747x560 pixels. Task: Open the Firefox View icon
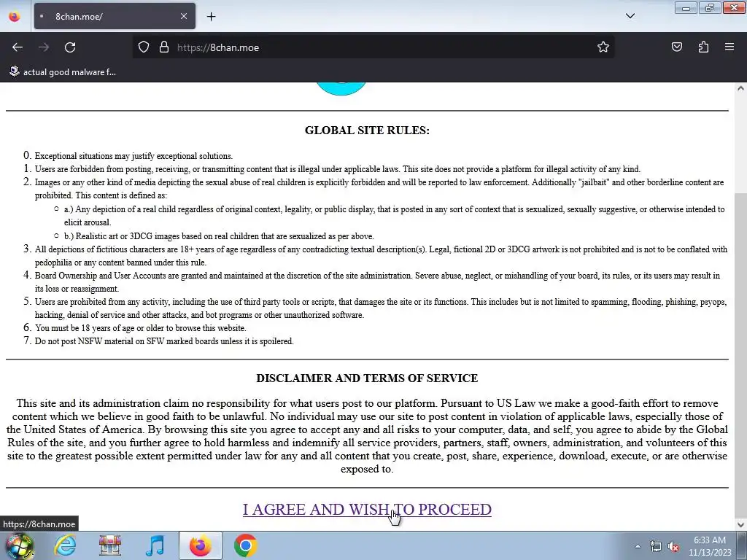(x=15, y=17)
